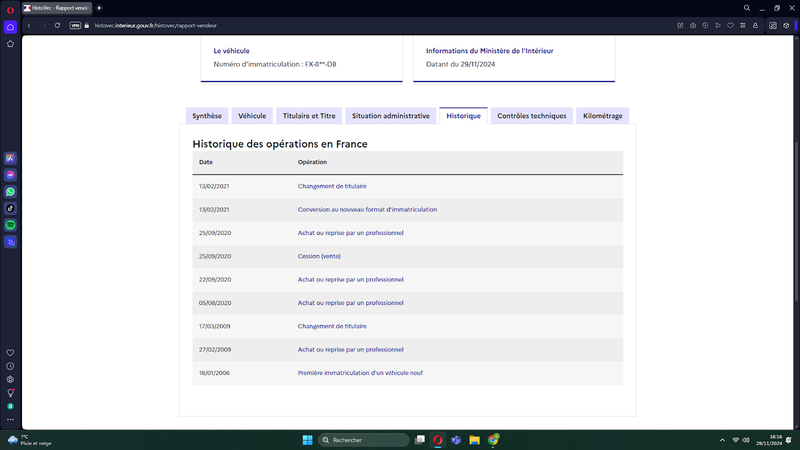800x450 pixels.
Task: Open the Windows Start menu
Action: [307, 440]
